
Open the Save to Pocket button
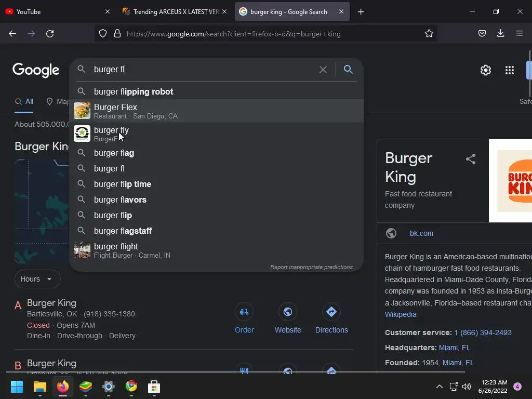(482, 34)
